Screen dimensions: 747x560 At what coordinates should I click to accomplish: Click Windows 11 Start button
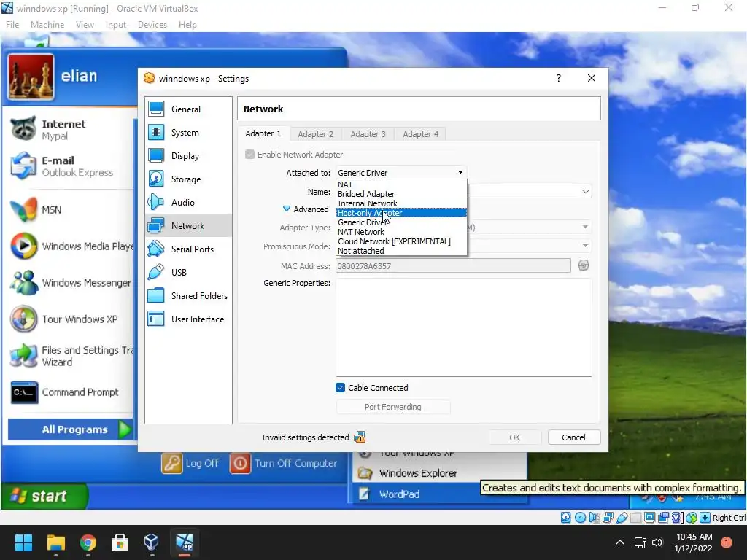23,542
